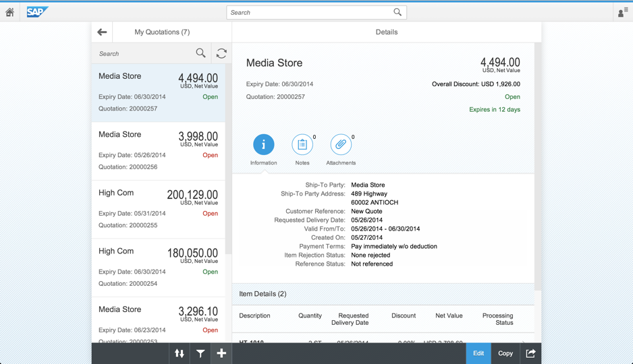Click the Requested Delivery Date column header

point(350,319)
